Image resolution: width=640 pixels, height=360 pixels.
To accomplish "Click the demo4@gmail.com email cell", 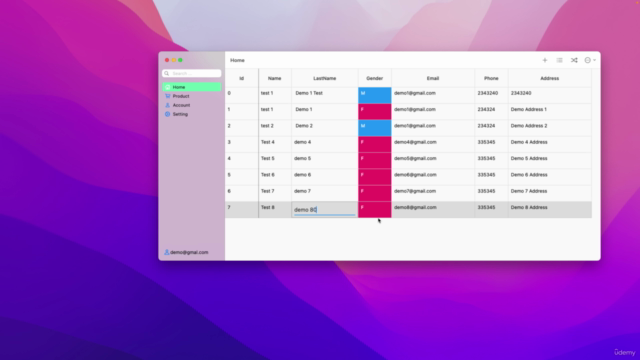I will [x=433, y=144].
